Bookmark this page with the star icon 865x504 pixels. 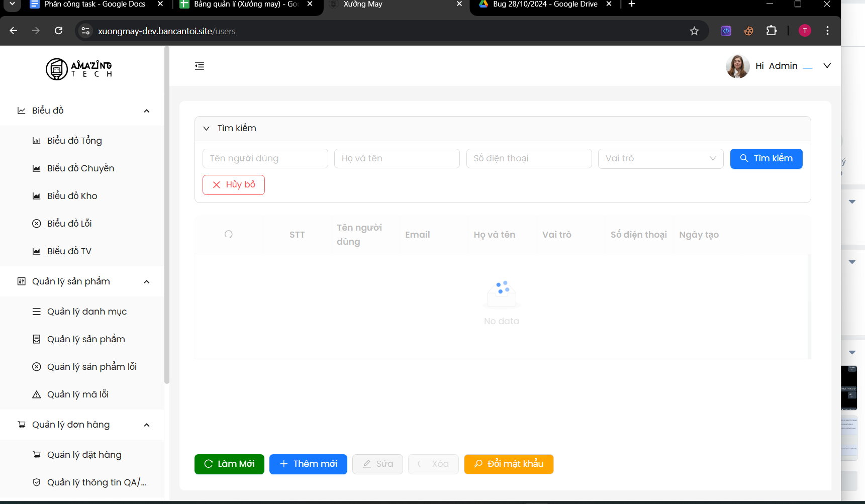tap(694, 31)
